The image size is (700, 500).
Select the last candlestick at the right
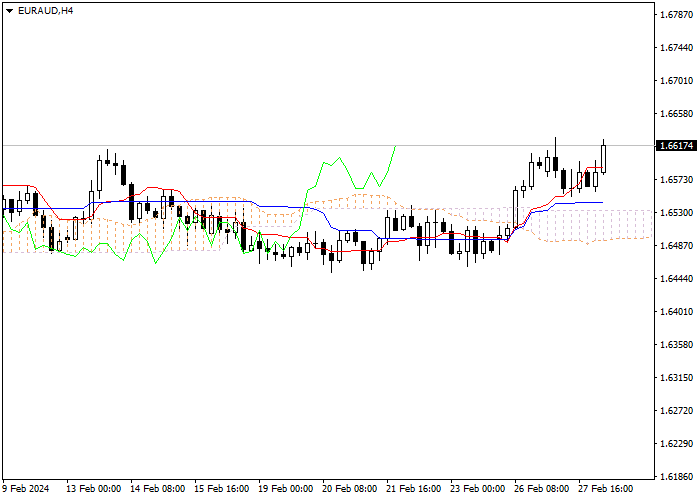point(604,158)
